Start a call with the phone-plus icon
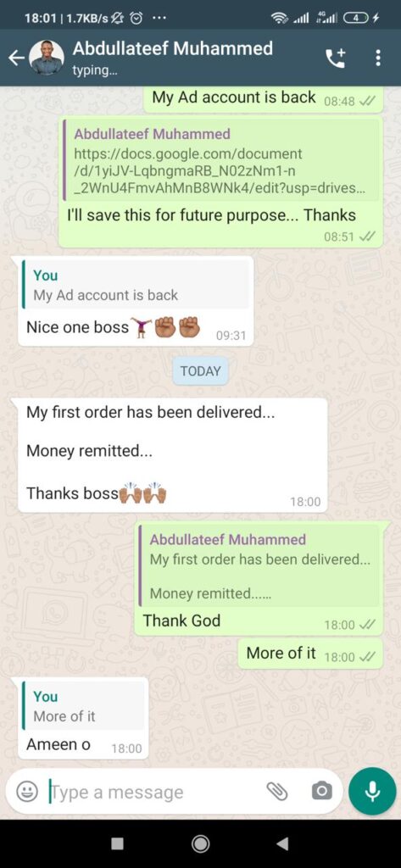Screen dimensions: 401x868 335,58
